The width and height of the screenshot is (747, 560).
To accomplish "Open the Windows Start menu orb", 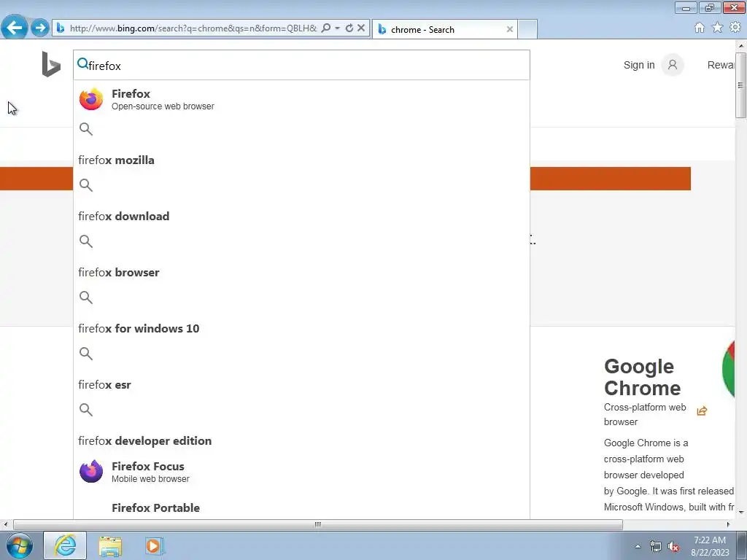I will pyautogui.click(x=20, y=545).
